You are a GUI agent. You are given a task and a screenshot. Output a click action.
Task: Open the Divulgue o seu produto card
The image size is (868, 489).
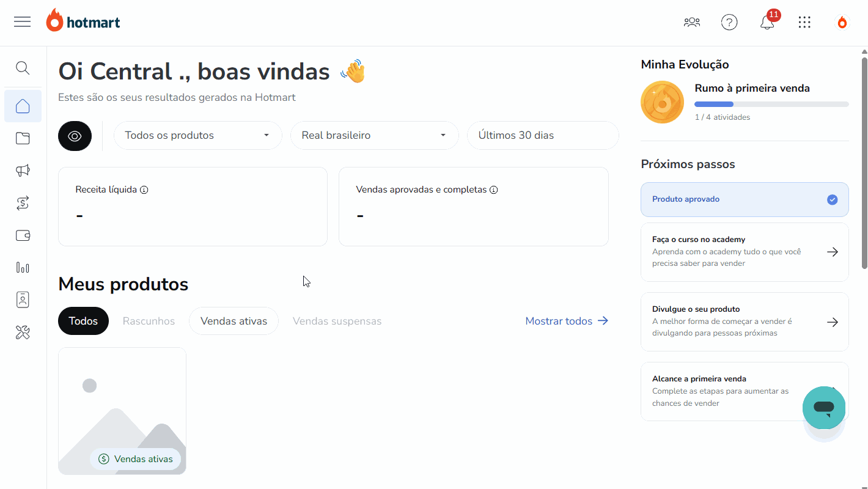tap(745, 322)
